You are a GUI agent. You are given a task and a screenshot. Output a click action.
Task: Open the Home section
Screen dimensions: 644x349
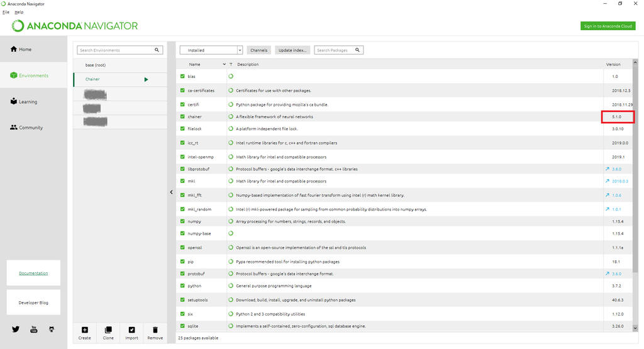point(21,49)
